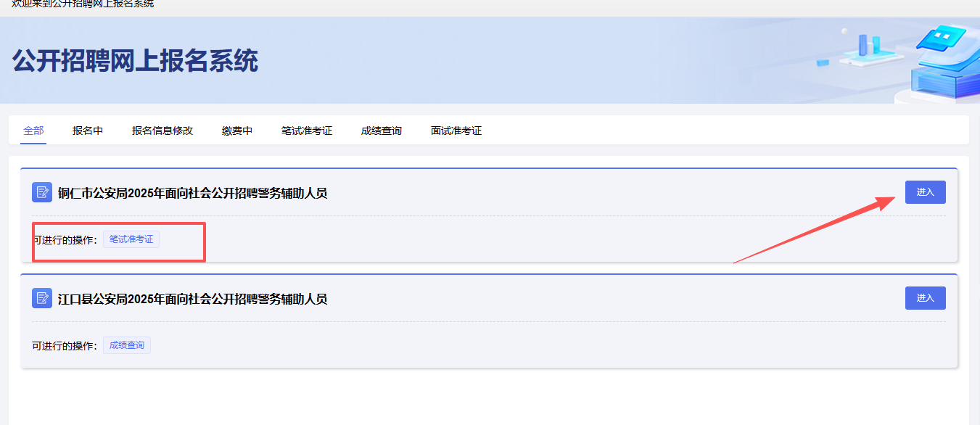Click the 笔试准考证 tag under 铜仁市公安局 entry
This screenshot has height=425, width=980.
(131, 239)
